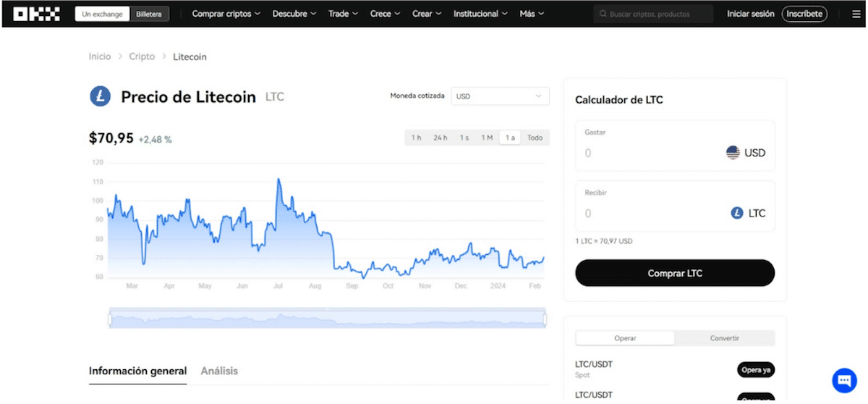Click the search magnifier icon

pos(603,14)
